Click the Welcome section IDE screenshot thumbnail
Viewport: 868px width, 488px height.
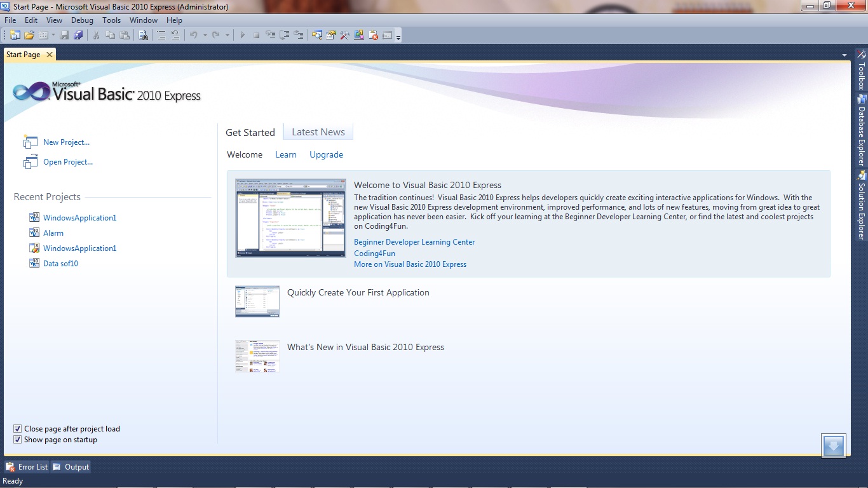[290, 218]
